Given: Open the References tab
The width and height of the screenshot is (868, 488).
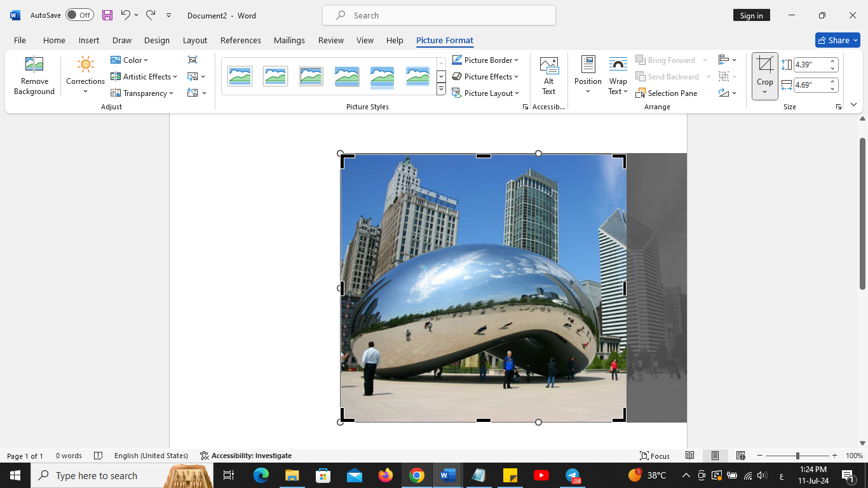Looking at the screenshot, I should coord(241,40).
